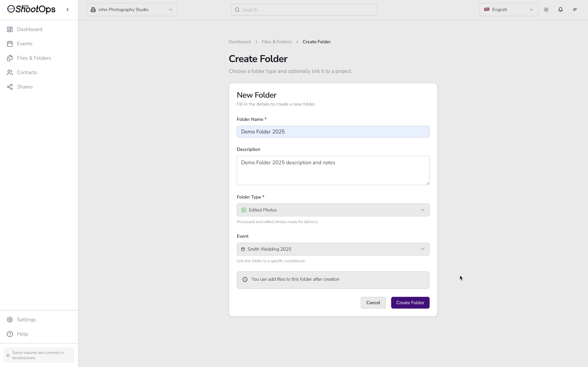Open Settings from the sidebar

[x=26, y=320]
